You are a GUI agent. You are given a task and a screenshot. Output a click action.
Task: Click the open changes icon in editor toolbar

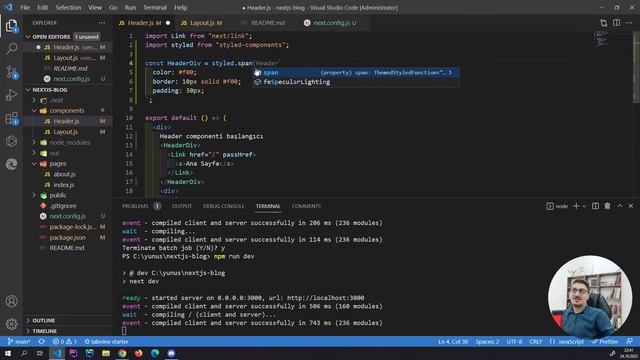[603, 23]
